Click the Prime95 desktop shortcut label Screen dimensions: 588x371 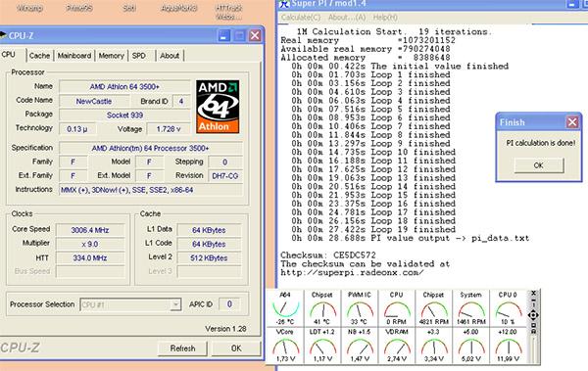pyautogui.click(x=79, y=8)
